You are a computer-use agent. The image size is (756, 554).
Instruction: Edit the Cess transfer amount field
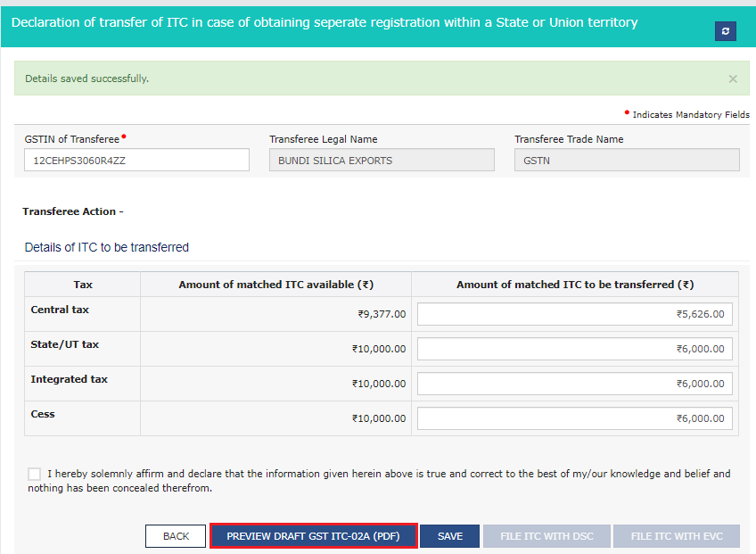click(574, 418)
